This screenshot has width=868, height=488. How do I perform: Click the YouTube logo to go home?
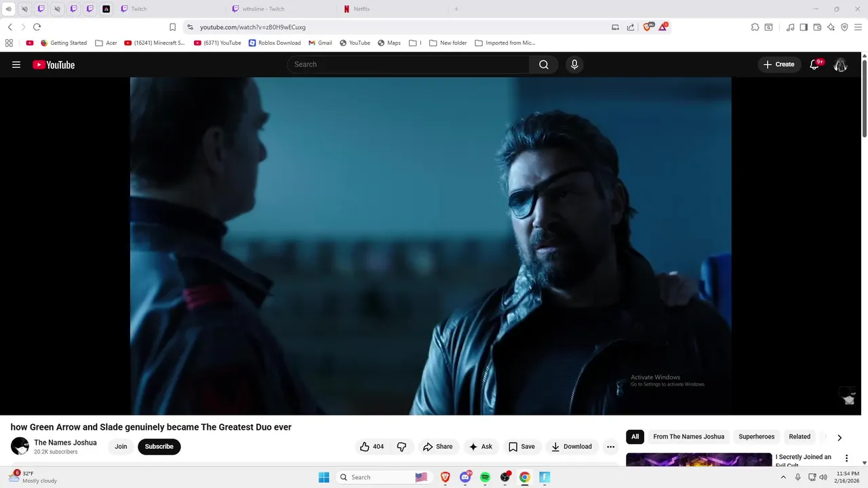click(54, 64)
